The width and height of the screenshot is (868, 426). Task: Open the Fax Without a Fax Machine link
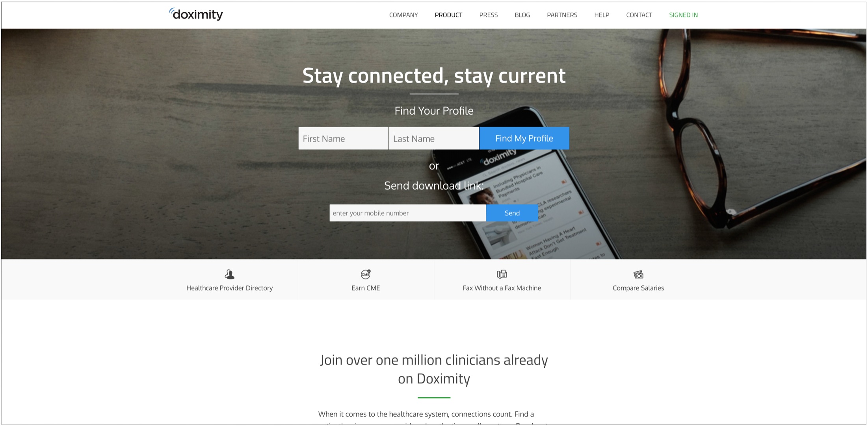click(502, 288)
